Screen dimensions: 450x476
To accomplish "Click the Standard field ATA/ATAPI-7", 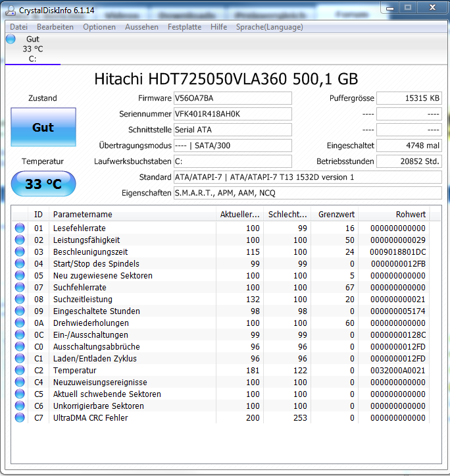I will click(x=308, y=177).
